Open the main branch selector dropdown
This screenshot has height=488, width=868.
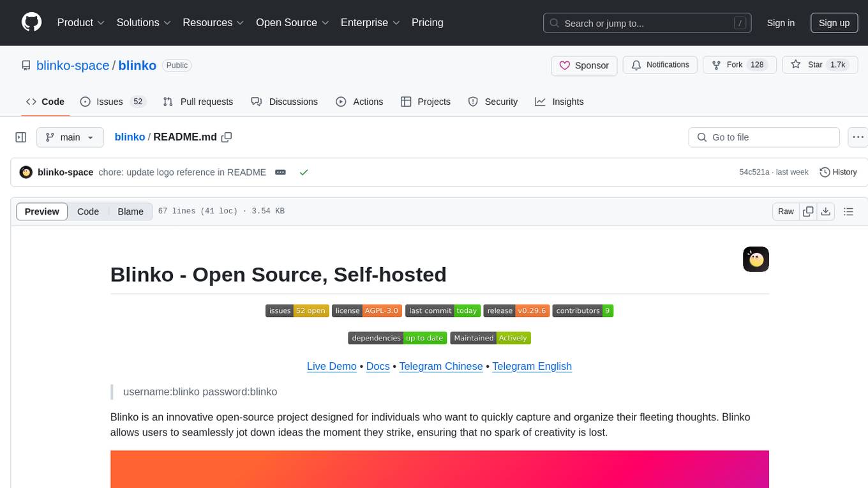70,137
